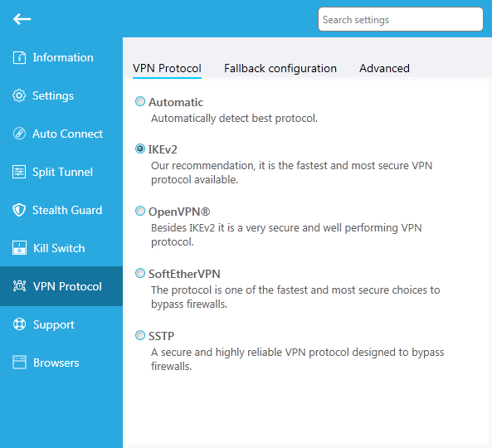Click the Stealth Guard shield icon

click(19, 210)
